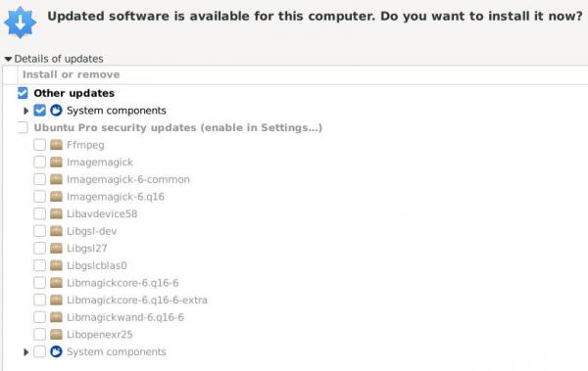The height and width of the screenshot is (371, 588).
Task: Select the Imagemagick-6.q16 entry
Action: tap(116, 197)
